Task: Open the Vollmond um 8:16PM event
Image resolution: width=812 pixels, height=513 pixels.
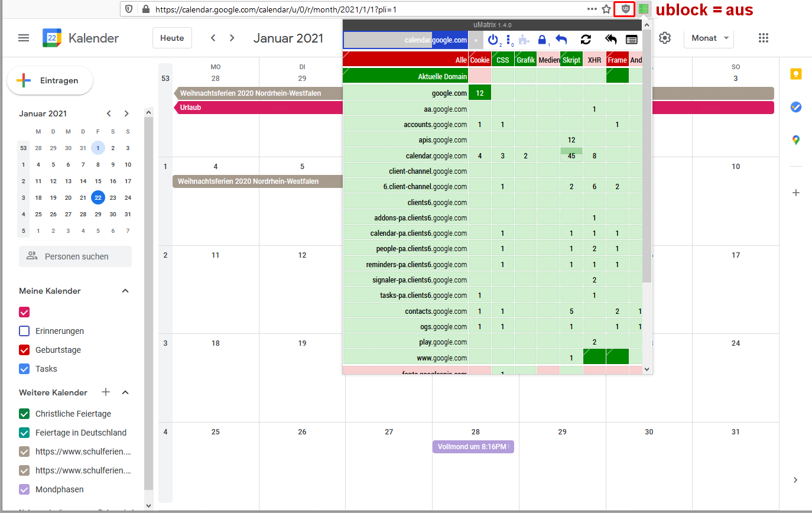Action: click(473, 447)
